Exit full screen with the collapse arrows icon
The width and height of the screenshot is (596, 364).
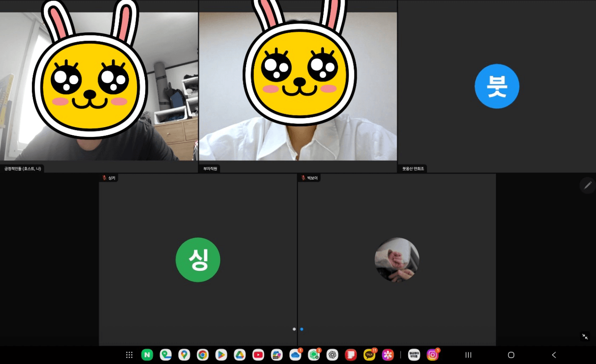(585, 337)
